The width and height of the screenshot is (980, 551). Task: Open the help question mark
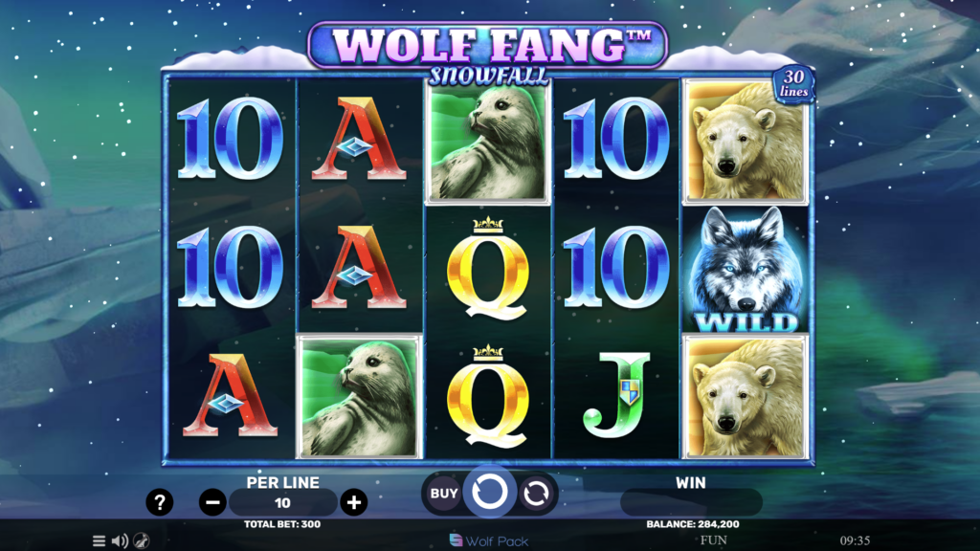pyautogui.click(x=160, y=502)
